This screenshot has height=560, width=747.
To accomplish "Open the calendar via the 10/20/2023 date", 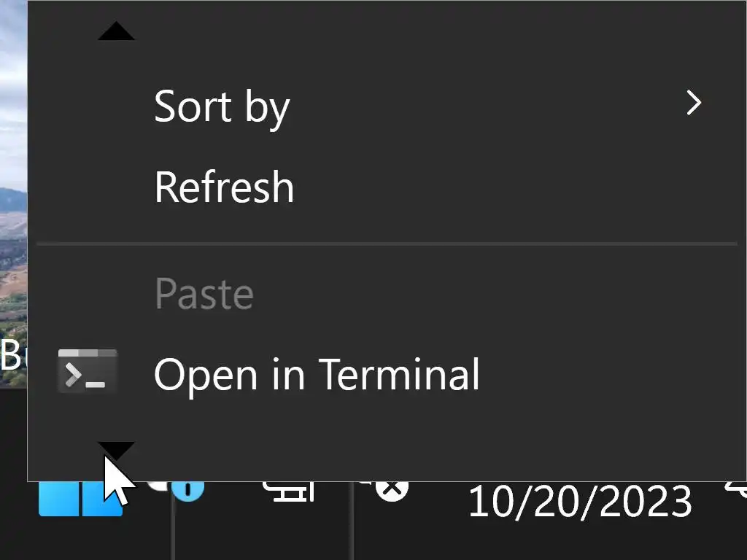I will 579,502.
